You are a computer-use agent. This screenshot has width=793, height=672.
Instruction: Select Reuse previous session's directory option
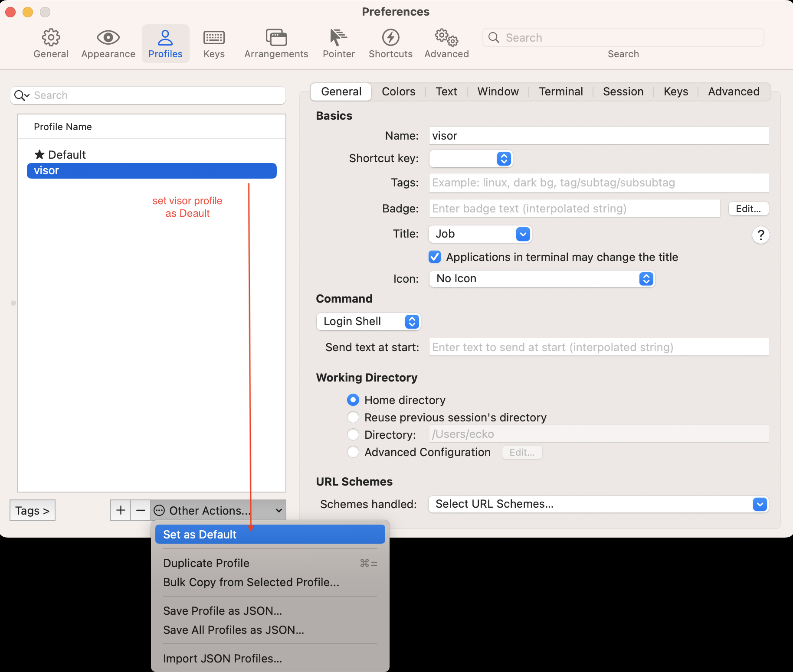coord(353,417)
